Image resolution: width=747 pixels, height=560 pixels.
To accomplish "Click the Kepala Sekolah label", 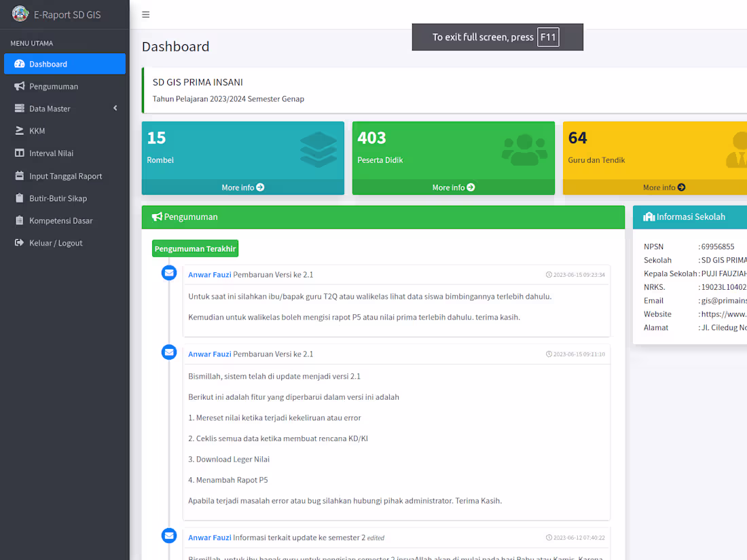I will 670,274.
